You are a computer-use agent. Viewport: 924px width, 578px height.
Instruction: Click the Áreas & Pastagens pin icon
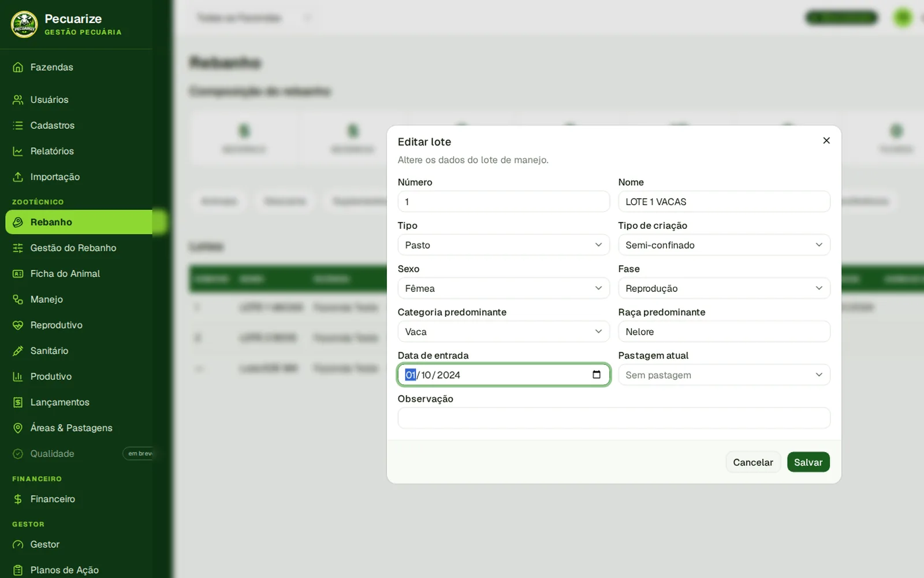coord(18,428)
